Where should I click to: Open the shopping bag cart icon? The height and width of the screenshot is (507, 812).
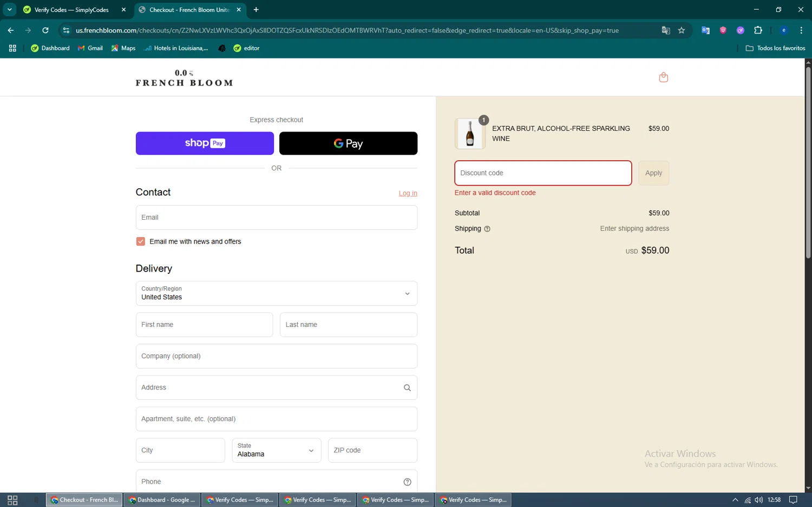point(663,77)
